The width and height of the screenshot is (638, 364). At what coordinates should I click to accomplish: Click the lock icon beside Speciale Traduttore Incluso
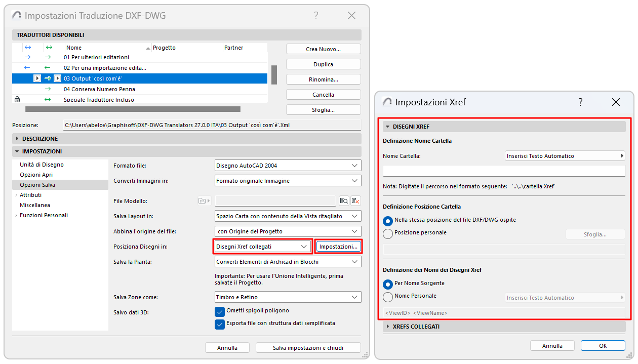click(x=17, y=100)
